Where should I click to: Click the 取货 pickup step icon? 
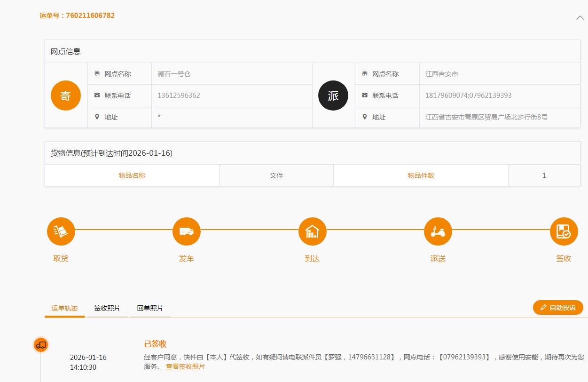[x=61, y=231]
